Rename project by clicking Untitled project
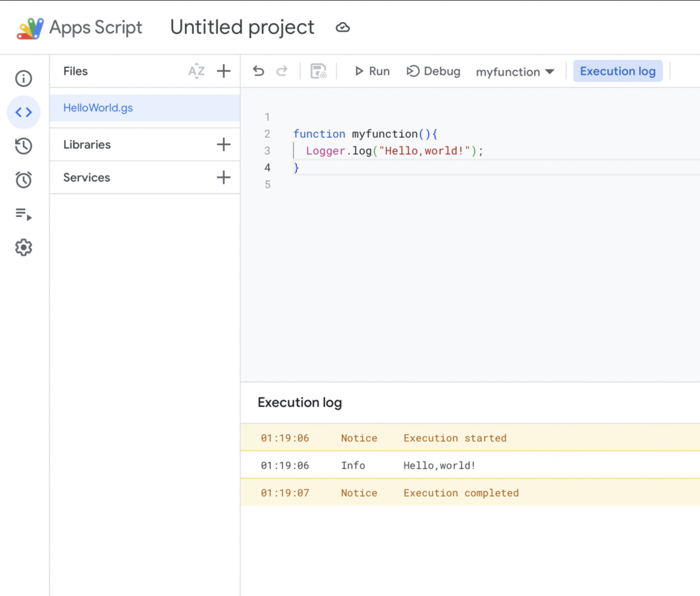The image size is (700, 596). tap(242, 27)
